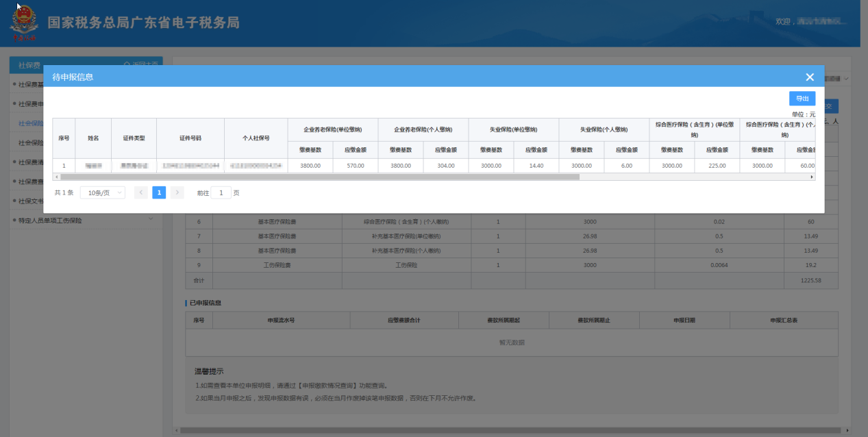This screenshot has height=437, width=868.
Task: Select page 1 in pagination
Action: [x=159, y=193]
